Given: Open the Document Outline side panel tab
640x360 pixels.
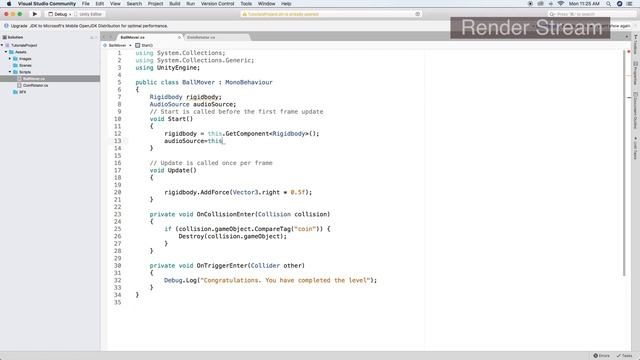Looking at the screenshot, I should click(x=636, y=111).
